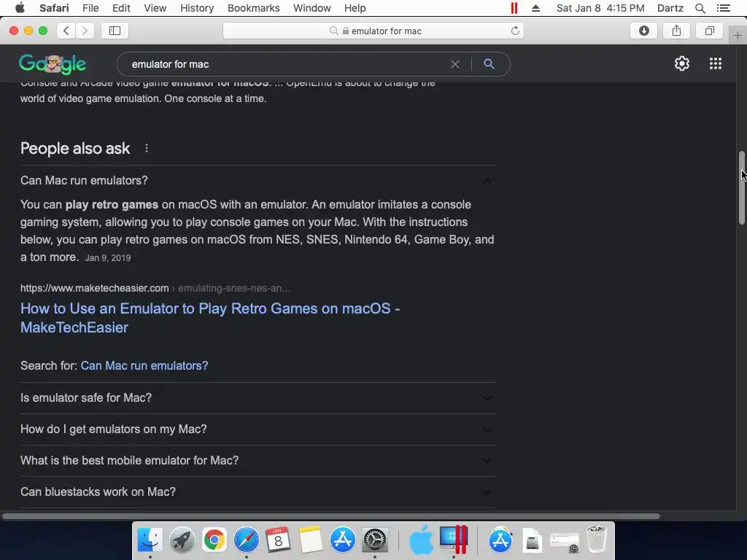Open the Edit menu

pyautogui.click(x=121, y=8)
